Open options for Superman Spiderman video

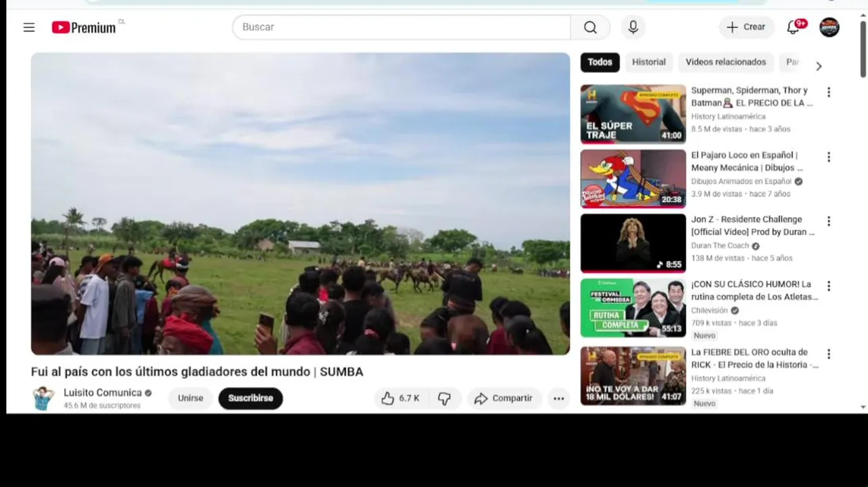pyautogui.click(x=828, y=92)
